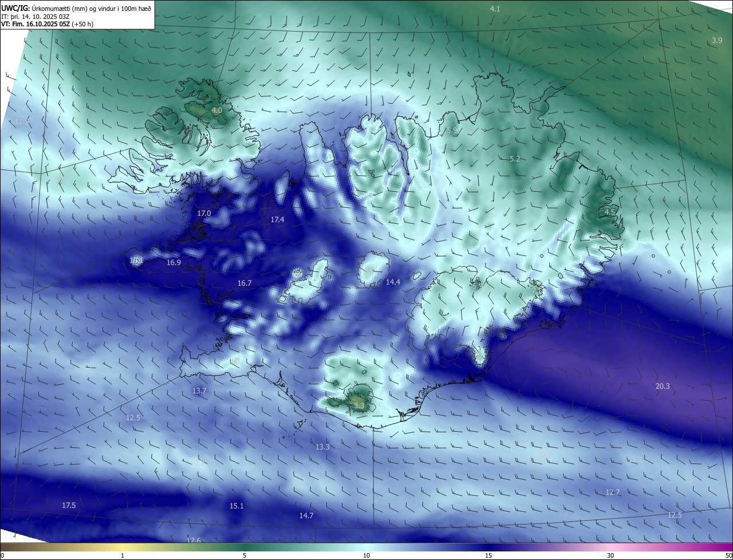Click the value '5.9' in north Iceland
Viewport: 733px width, 560px height.
pyautogui.click(x=452, y=131)
